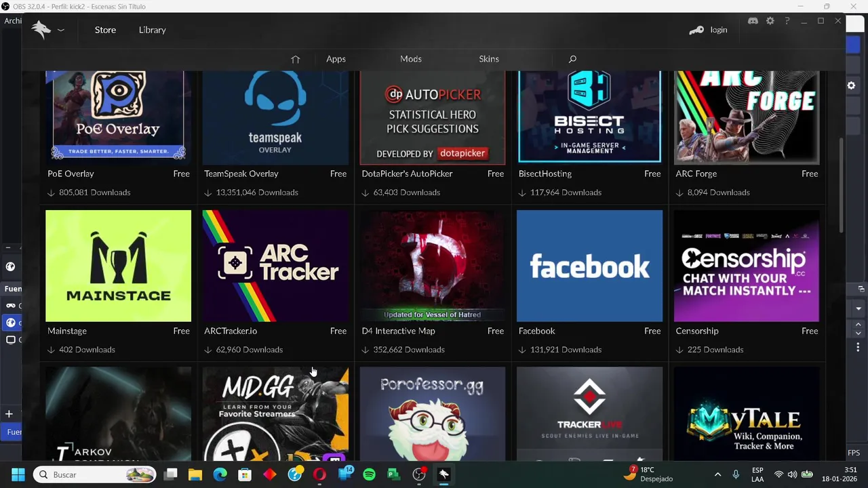Select the Apps category
The height and width of the screenshot is (488, 868).
pyautogui.click(x=336, y=59)
